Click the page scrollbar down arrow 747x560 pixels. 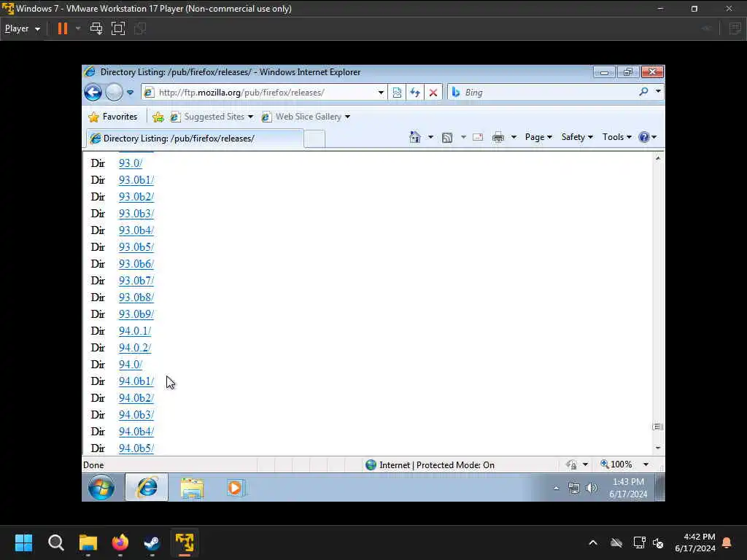tap(658, 448)
